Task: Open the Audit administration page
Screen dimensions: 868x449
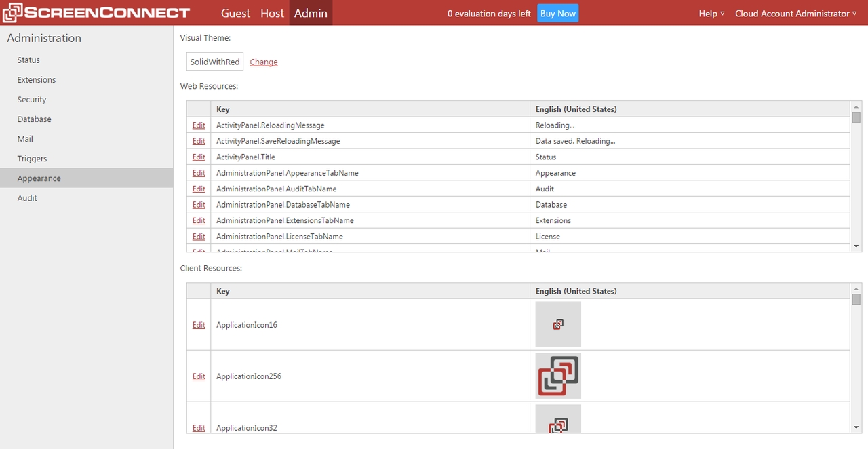Action: 26,197
